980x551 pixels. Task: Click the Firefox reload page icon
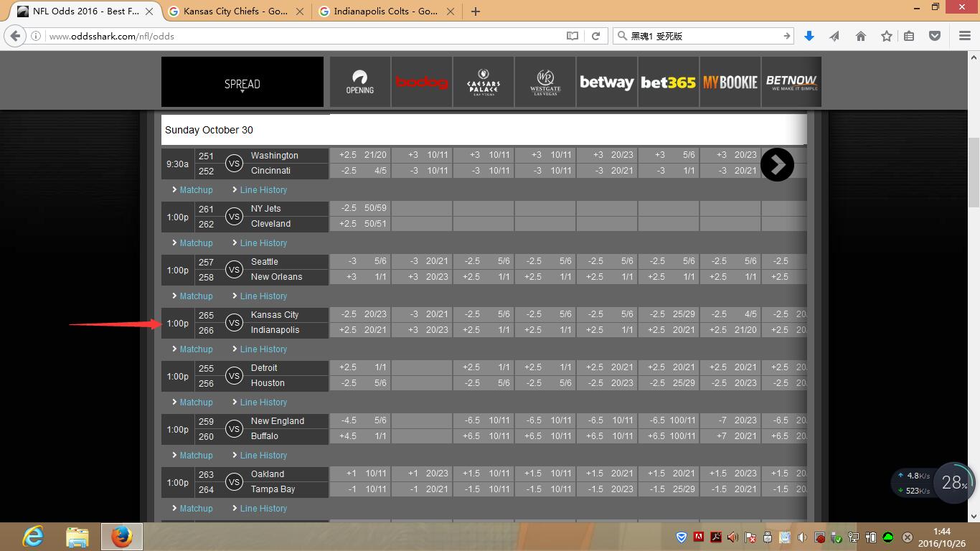[595, 36]
